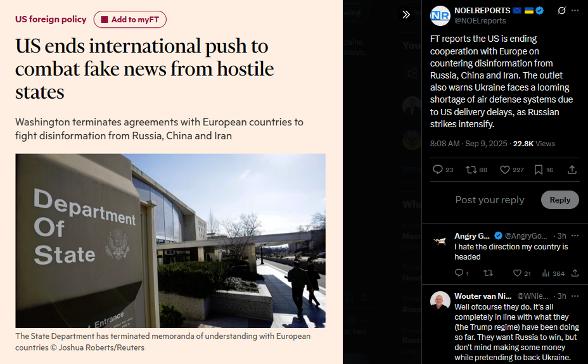Open the Wouter van Ni... profile name link
Viewport: 588px width, 364px height.
(483, 296)
